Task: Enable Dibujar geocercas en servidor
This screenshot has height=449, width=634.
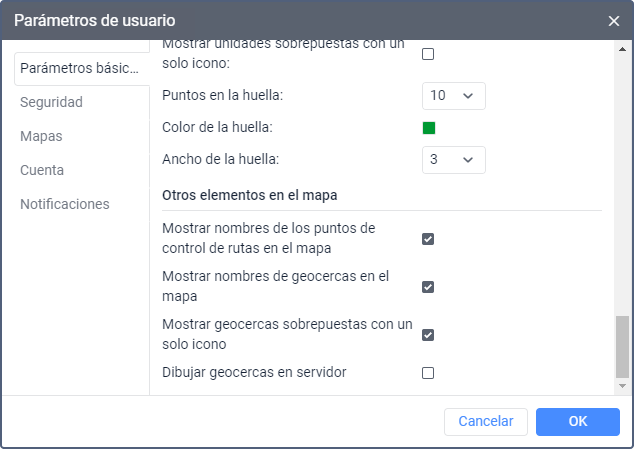Action: [x=428, y=373]
